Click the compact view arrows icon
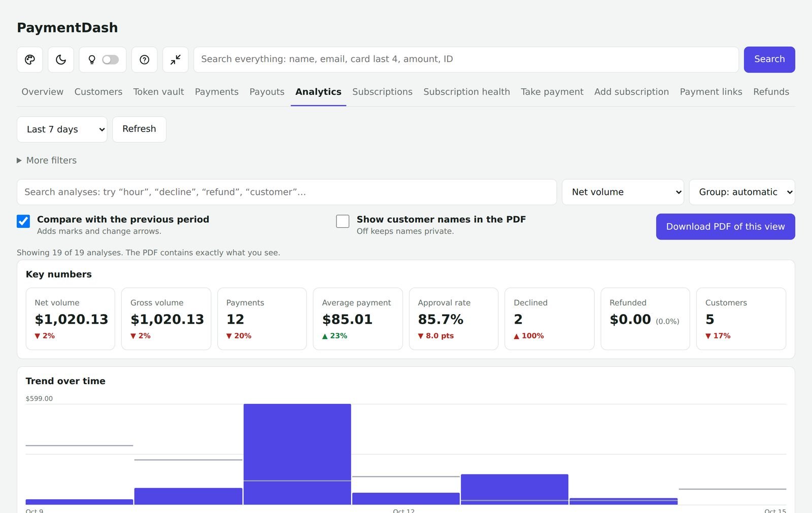This screenshot has height=513, width=812. (176, 60)
